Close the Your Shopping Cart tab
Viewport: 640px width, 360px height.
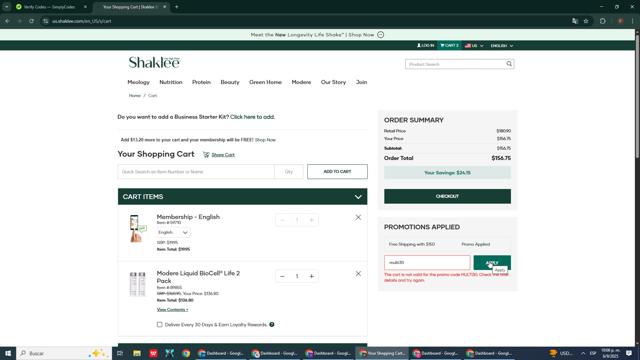click(164, 7)
